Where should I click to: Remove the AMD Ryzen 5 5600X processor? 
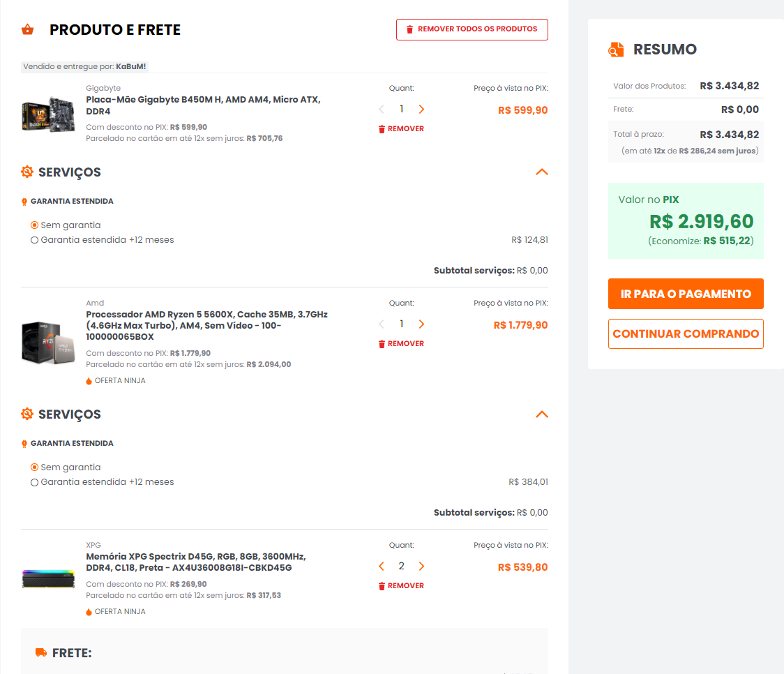[401, 344]
